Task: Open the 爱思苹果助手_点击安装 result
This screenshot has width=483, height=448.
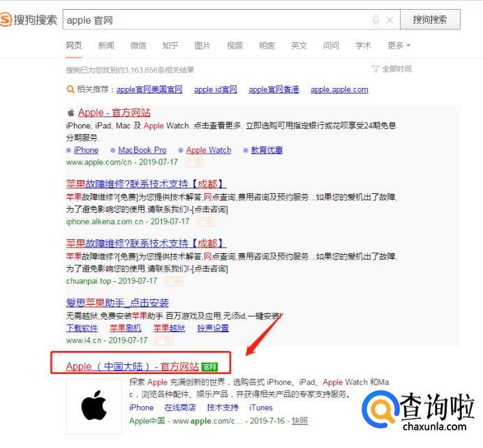Action: coord(117,303)
